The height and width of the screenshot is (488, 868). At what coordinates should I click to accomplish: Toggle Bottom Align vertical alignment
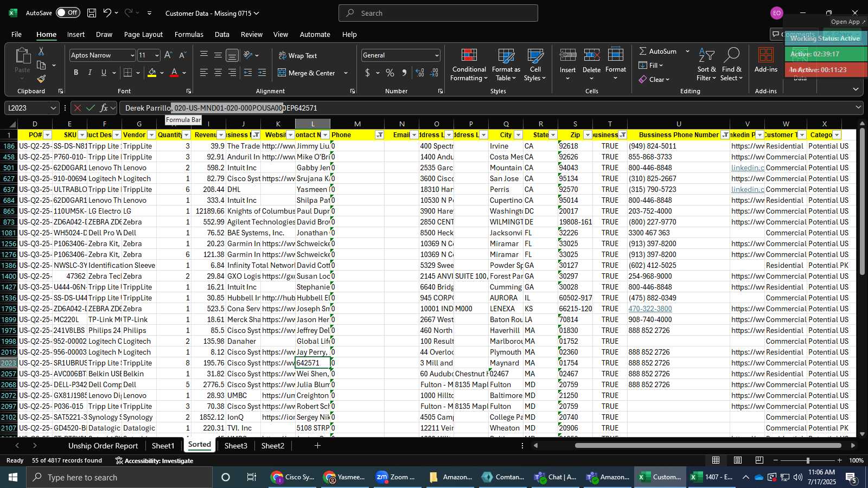point(232,55)
